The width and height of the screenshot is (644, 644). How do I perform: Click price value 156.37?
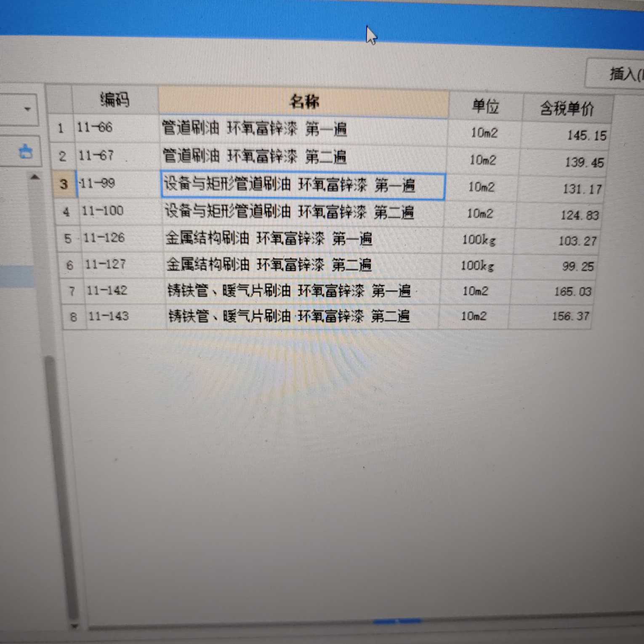coord(570,316)
